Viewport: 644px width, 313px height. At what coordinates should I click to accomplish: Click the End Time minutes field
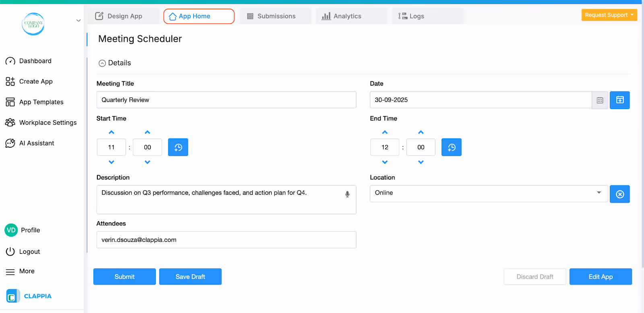(x=421, y=147)
